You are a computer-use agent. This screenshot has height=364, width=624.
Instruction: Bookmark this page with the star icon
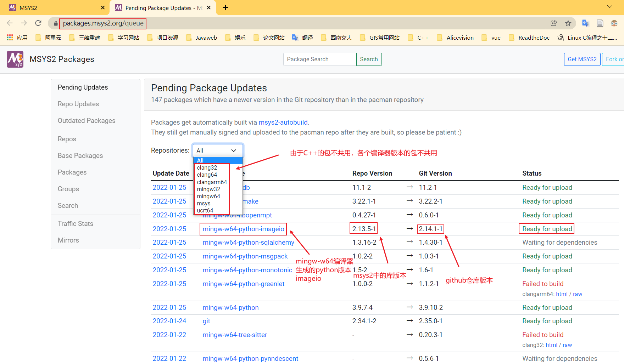point(568,23)
